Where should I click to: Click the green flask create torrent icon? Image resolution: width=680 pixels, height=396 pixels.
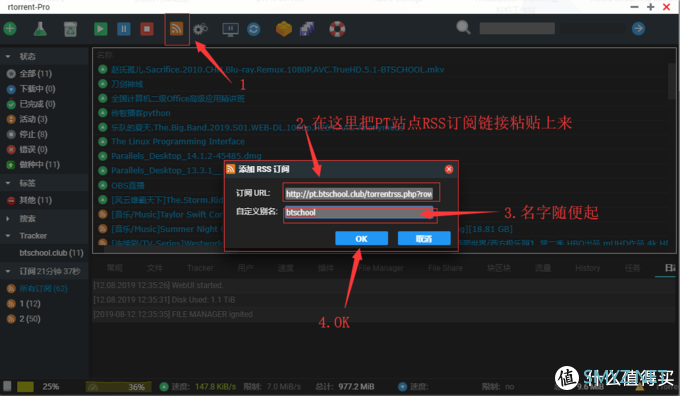coord(40,29)
